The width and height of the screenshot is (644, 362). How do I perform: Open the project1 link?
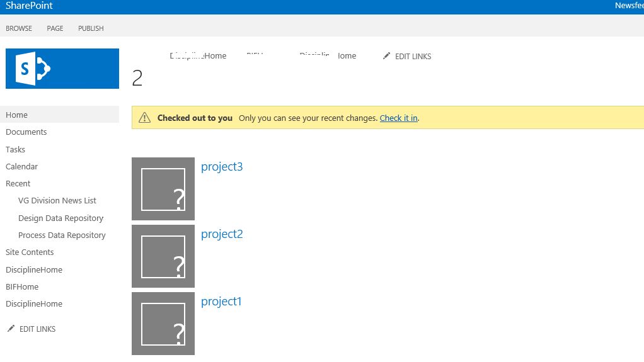(x=221, y=302)
